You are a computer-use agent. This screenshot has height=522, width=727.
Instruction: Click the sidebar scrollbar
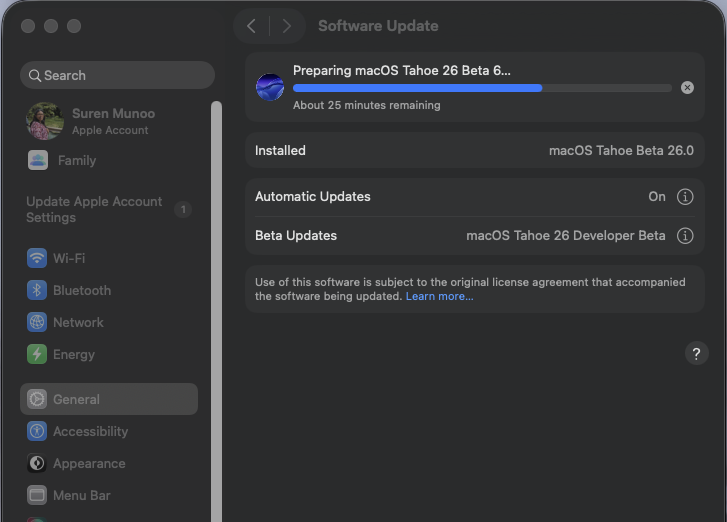click(216, 311)
